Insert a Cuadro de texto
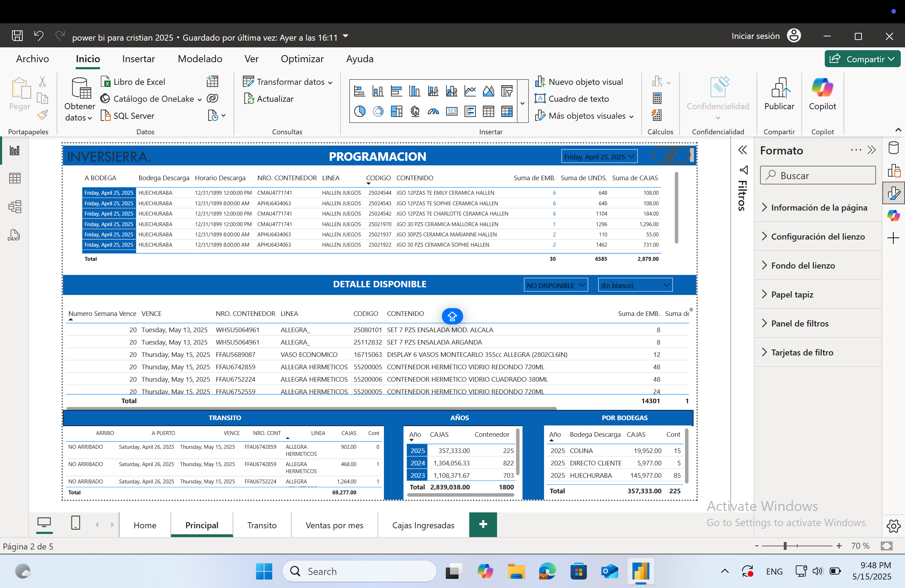Viewport: 905px width, 588px height. click(578, 99)
